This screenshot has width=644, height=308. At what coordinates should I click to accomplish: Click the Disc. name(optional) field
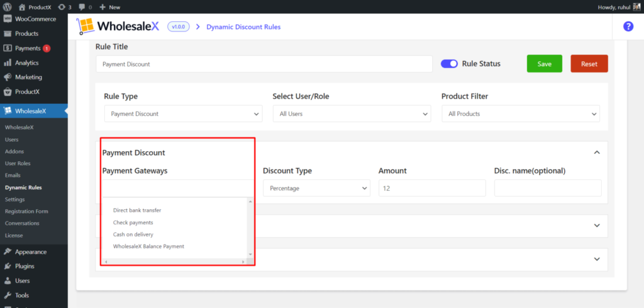pos(548,188)
